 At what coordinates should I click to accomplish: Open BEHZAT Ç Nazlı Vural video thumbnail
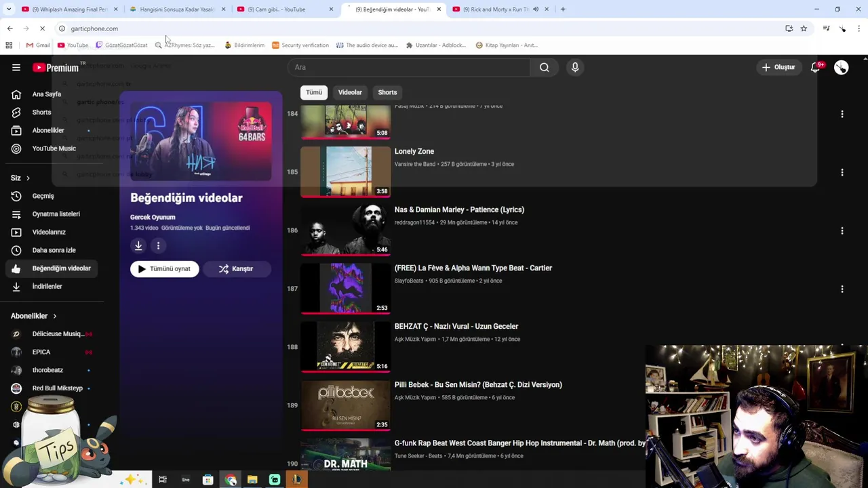(x=345, y=346)
